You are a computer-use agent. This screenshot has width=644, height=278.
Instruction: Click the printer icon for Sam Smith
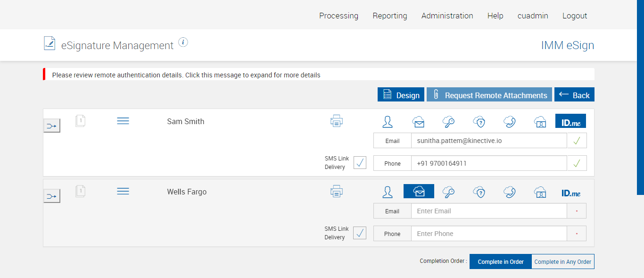pos(337,121)
